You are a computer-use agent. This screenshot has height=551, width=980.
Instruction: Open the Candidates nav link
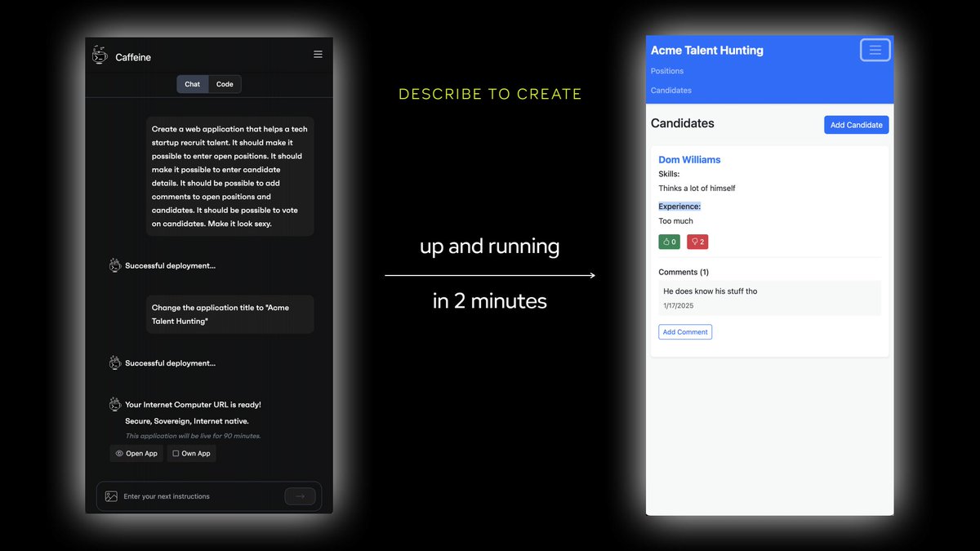[x=671, y=91]
